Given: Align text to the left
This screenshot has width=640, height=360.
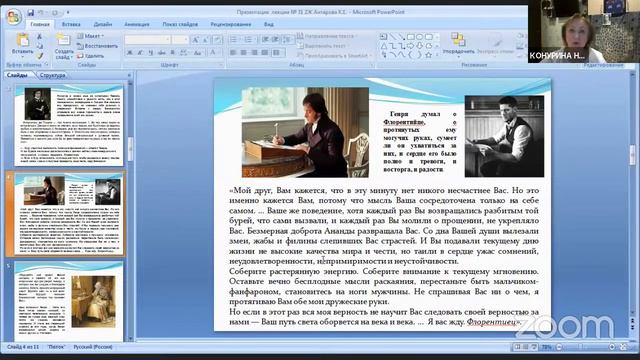Looking at the screenshot, I should pyautogui.click(x=233, y=53).
